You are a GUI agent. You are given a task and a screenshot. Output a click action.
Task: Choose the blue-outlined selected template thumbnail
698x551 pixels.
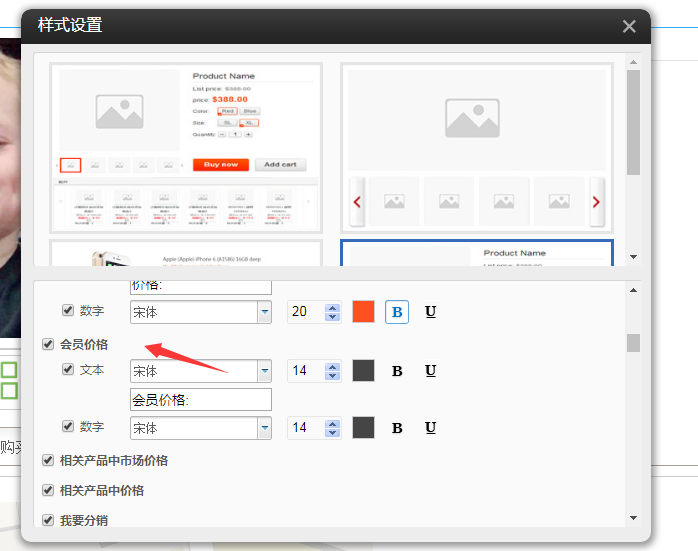coord(475,254)
